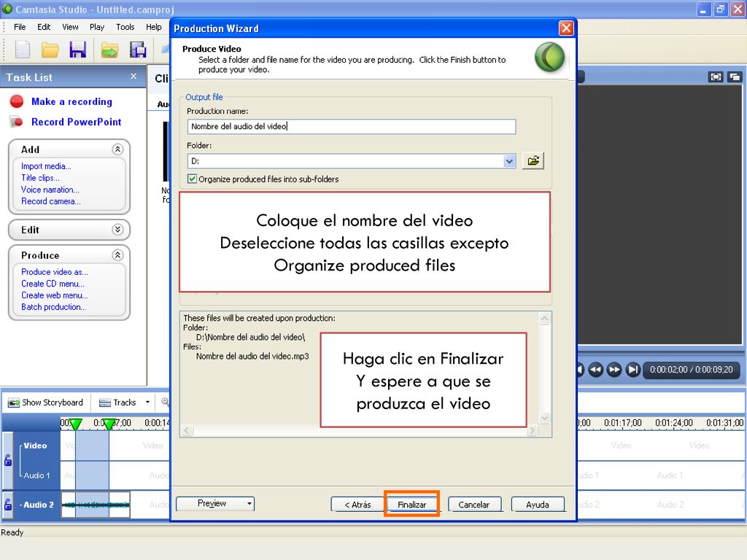Click the Cancelar button
This screenshot has height=560, width=747.
tap(474, 505)
